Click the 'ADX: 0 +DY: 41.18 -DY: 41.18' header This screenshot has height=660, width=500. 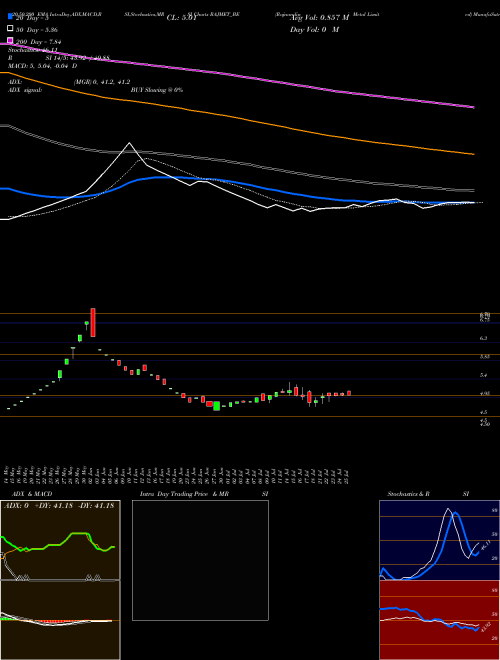coord(59,506)
